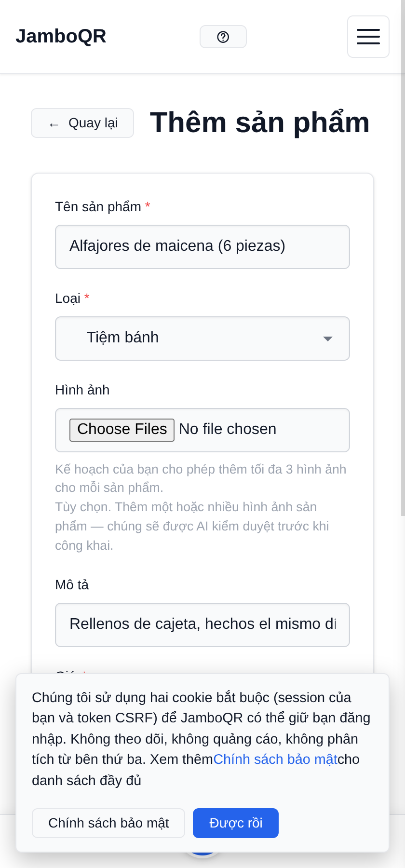
Task: Click the "Thêm sản phẩm" page heading
Action: 260,122
